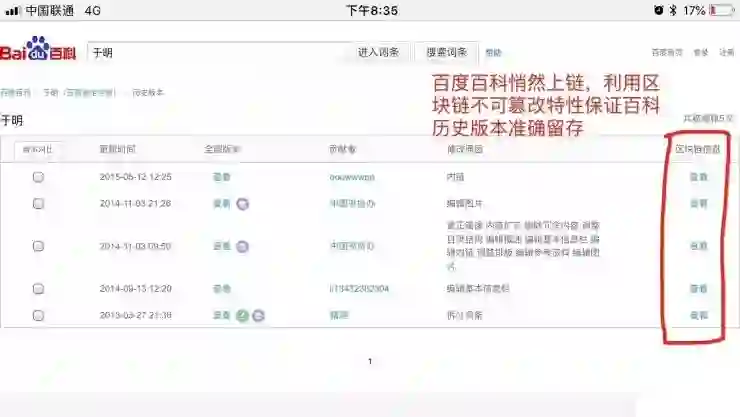The image size is (740, 417).
Task: Click the Bluetooth icon in status bar
Action: click(x=673, y=10)
